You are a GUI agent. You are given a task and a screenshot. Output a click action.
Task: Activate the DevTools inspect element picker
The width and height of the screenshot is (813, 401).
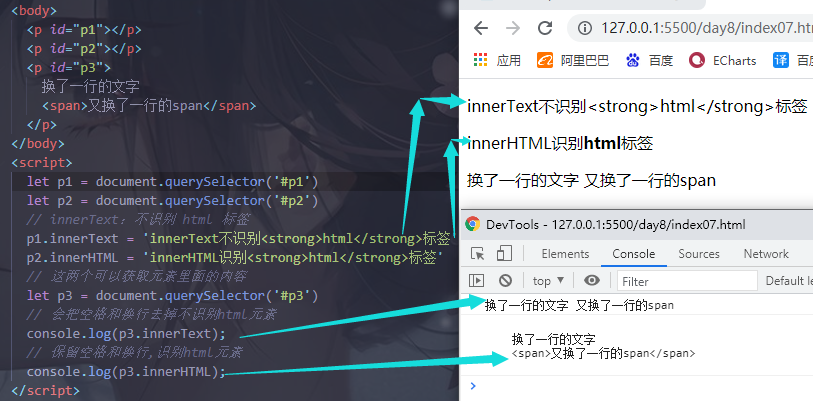pyautogui.click(x=478, y=254)
